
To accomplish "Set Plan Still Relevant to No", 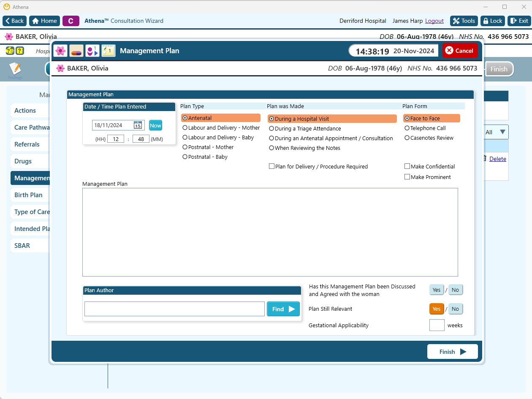I will [x=455, y=309].
